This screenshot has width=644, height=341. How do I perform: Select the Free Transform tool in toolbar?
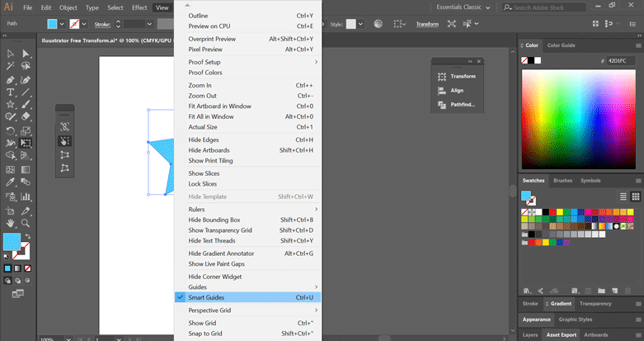[26, 143]
